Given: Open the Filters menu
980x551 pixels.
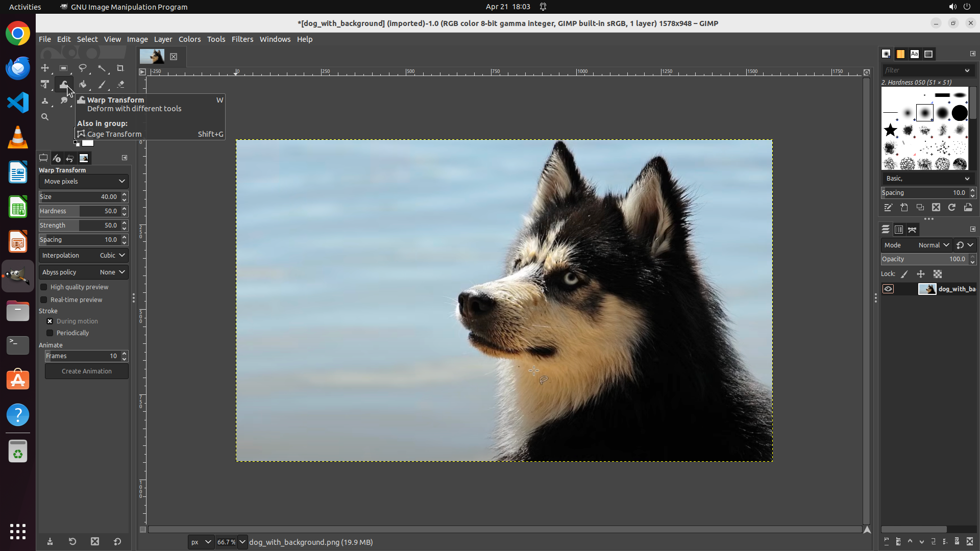Looking at the screenshot, I should pyautogui.click(x=242, y=39).
